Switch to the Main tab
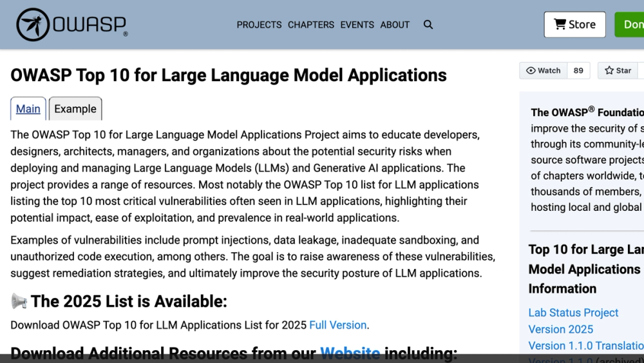The width and height of the screenshot is (644, 363). pyautogui.click(x=28, y=109)
